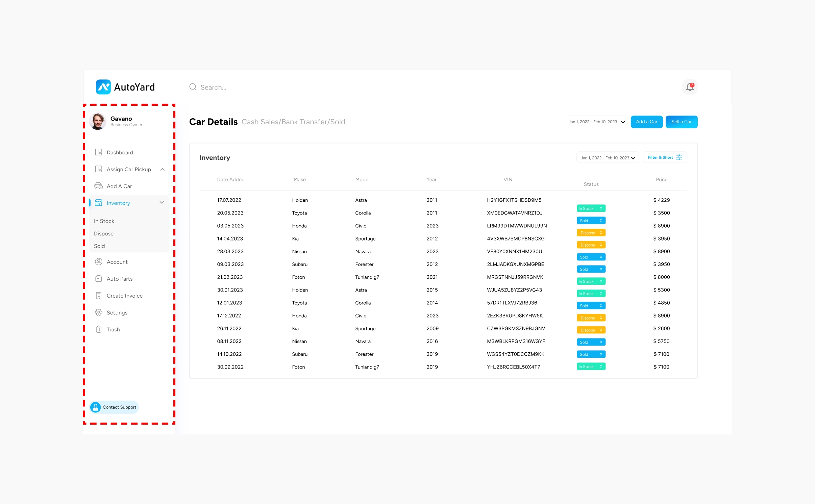Click the Contact Support headset icon
Screen dimensions: 815x504
click(x=95, y=407)
